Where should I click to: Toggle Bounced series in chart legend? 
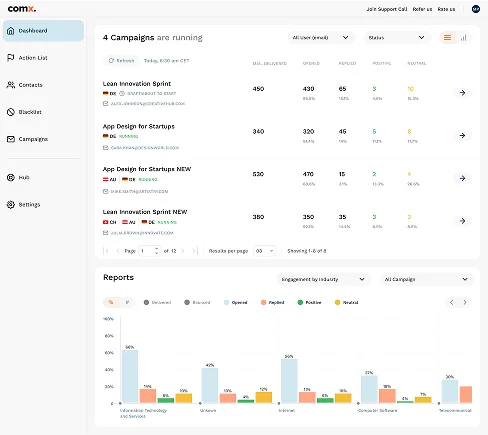tap(197, 302)
